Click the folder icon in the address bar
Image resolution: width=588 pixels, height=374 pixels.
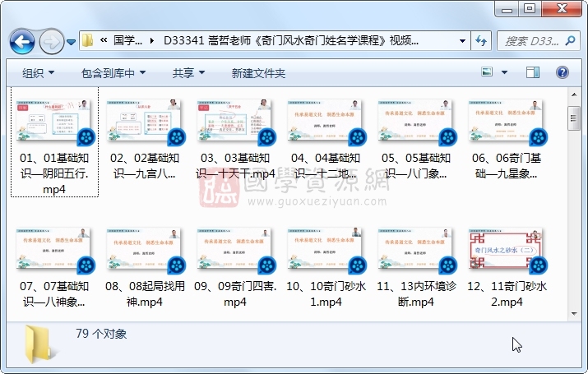point(87,40)
